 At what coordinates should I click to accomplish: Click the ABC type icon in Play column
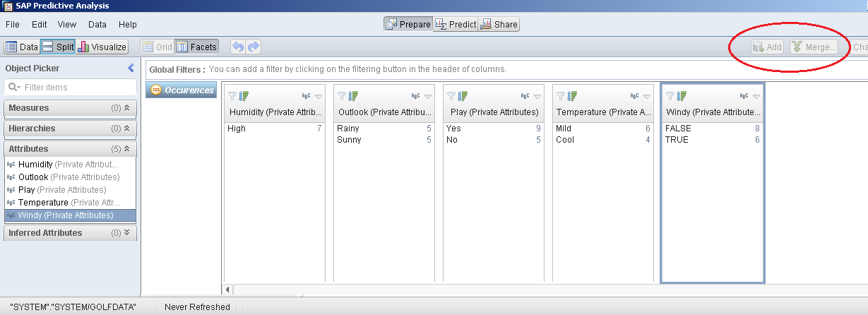pyautogui.click(x=525, y=96)
